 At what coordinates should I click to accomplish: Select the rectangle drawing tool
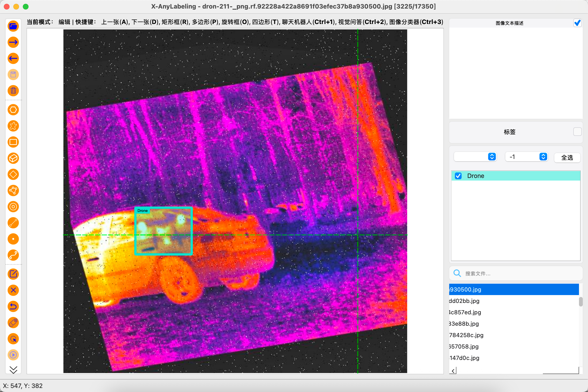tap(13, 142)
